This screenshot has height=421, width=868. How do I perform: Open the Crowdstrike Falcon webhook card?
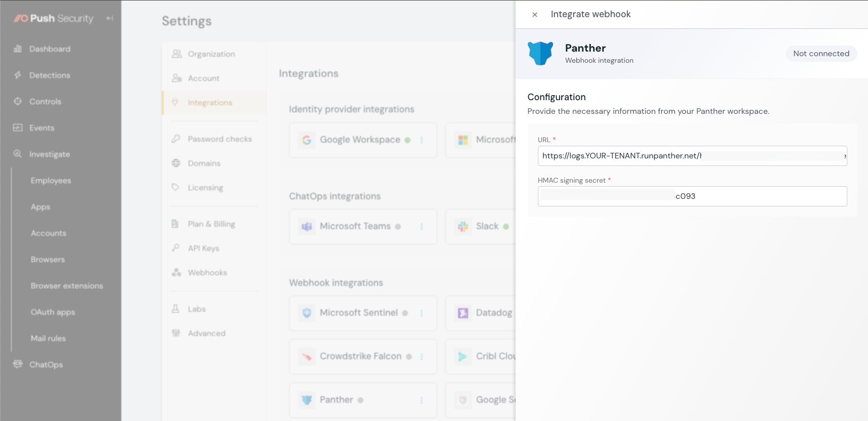point(363,357)
